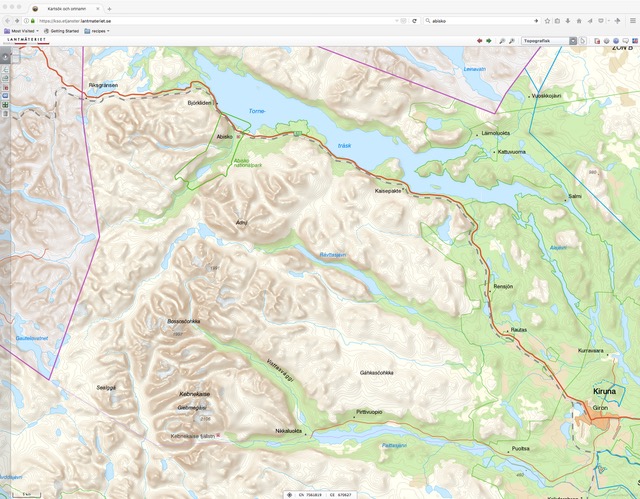Image resolution: width=640 pixels, height=499 pixels.
Task: Click the red previous map view arrow
Action: click(x=479, y=41)
